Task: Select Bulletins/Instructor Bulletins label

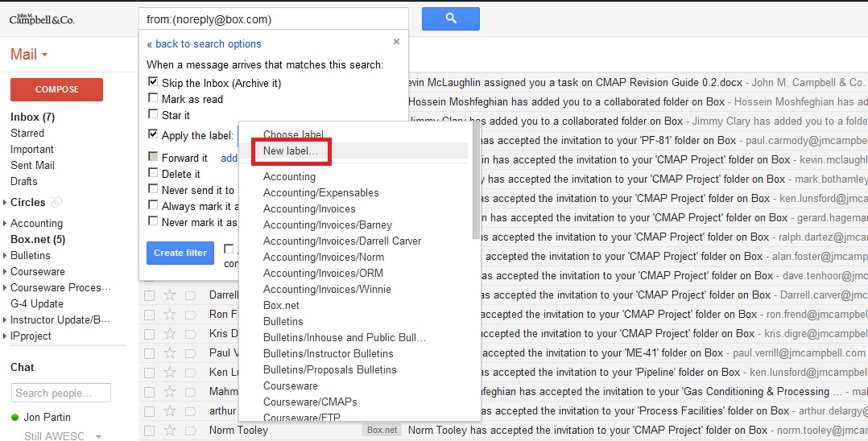Action: coord(329,353)
